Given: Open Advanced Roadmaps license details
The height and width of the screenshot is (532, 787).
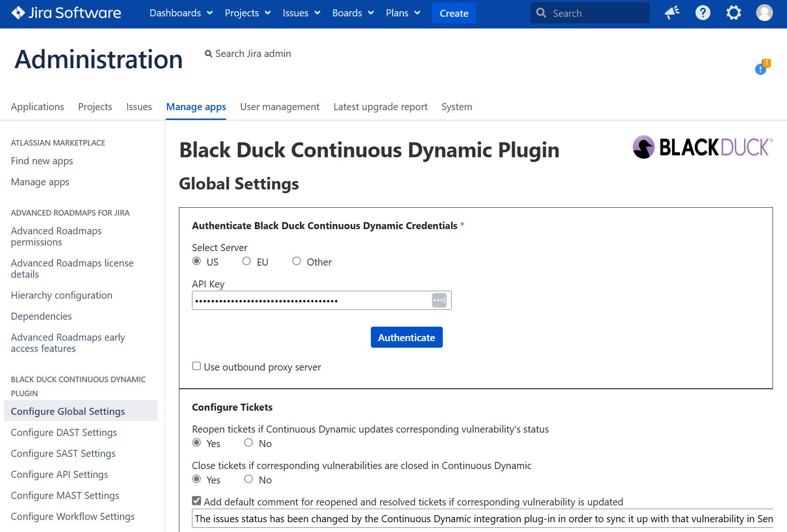Looking at the screenshot, I should click(x=72, y=269).
